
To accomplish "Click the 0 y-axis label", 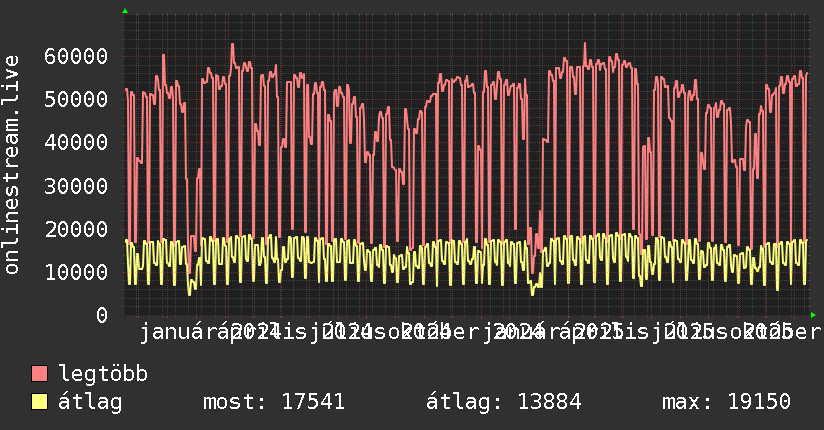I will (x=102, y=315).
